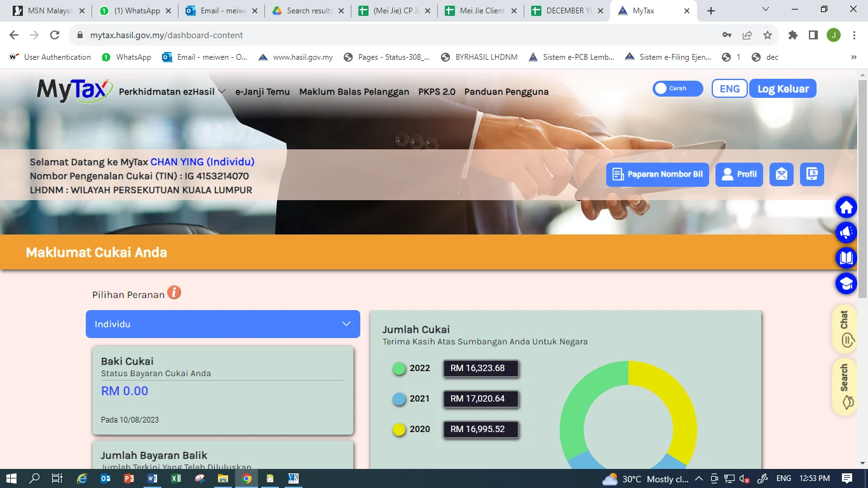
Task: Open a new browser tab
Action: pos(711,11)
